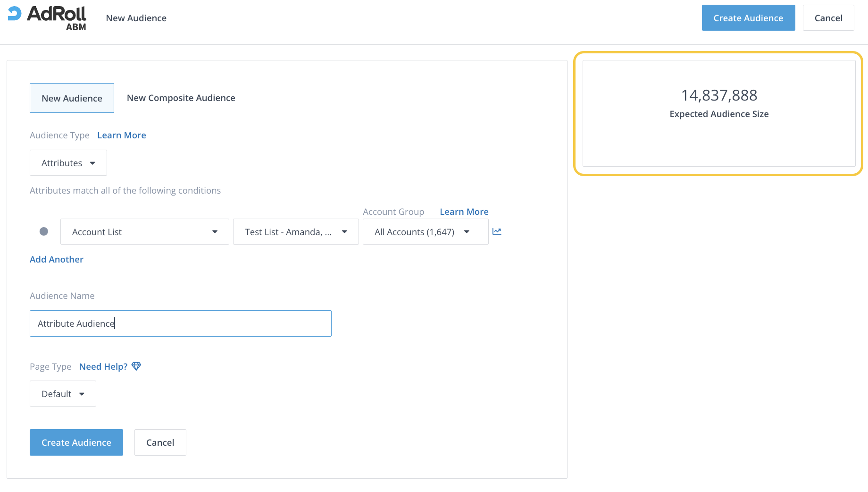This screenshot has width=868, height=492.
Task: Expand the Test List - Amanda dropdown
Action: point(296,232)
